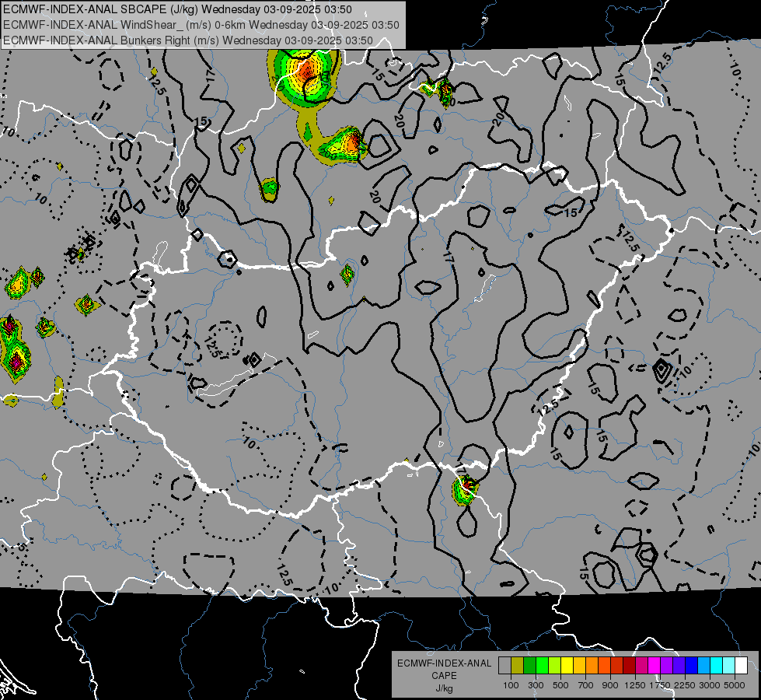Click the 1750 legend value label
Viewport: 761px width, 700px height.
pos(660,685)
